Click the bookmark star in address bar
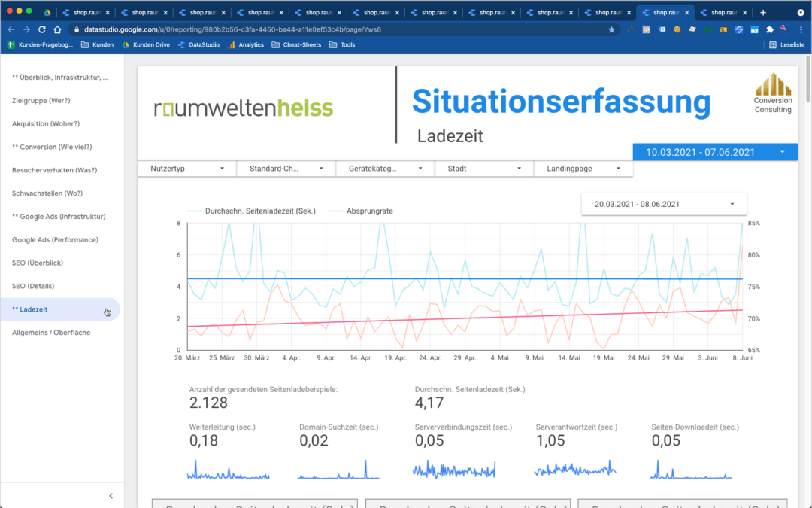Viewport: 812px width, 508px height. (x=611, y=29)
